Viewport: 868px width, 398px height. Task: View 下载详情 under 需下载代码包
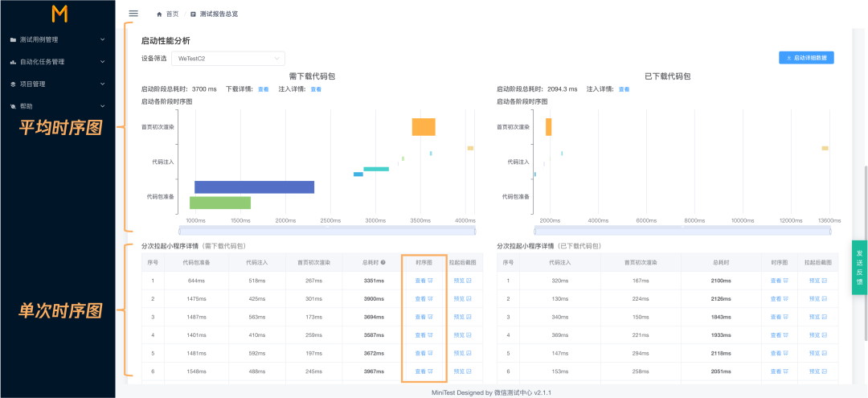[263, 89]
